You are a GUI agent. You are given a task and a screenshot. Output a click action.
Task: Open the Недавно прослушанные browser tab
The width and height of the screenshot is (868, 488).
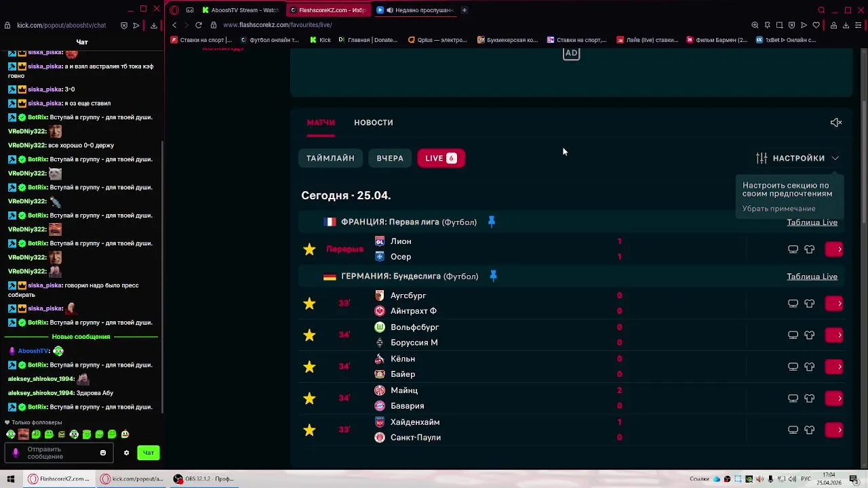415,10
